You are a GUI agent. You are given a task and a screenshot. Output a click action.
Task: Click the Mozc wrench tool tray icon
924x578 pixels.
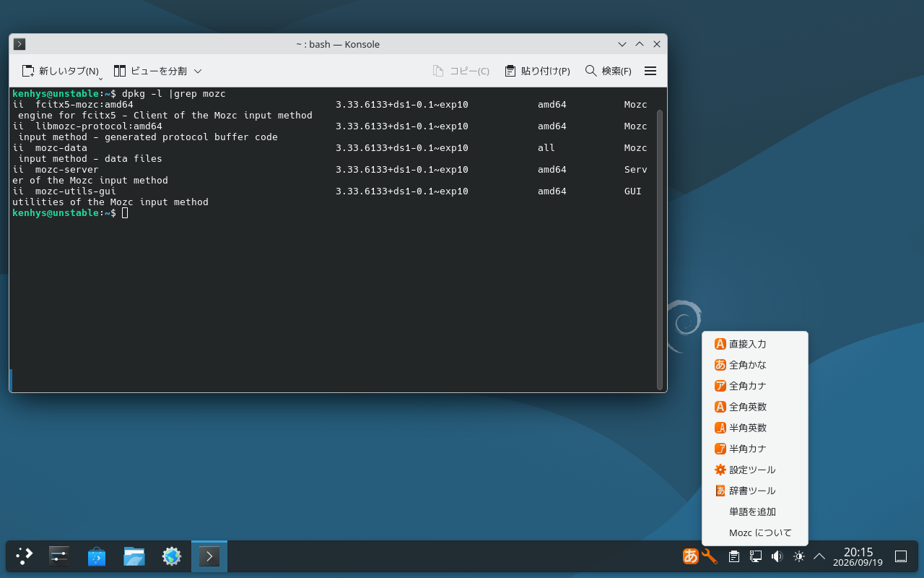tap(710, 556)
